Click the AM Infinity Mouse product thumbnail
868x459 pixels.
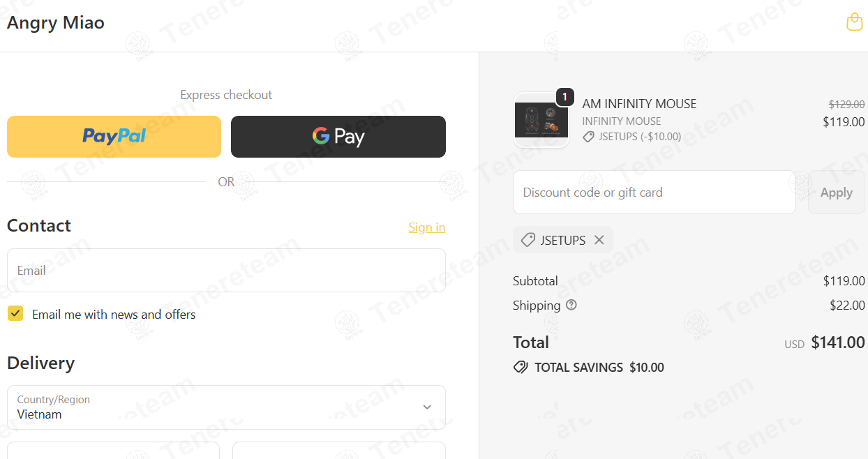click(541, 120)
